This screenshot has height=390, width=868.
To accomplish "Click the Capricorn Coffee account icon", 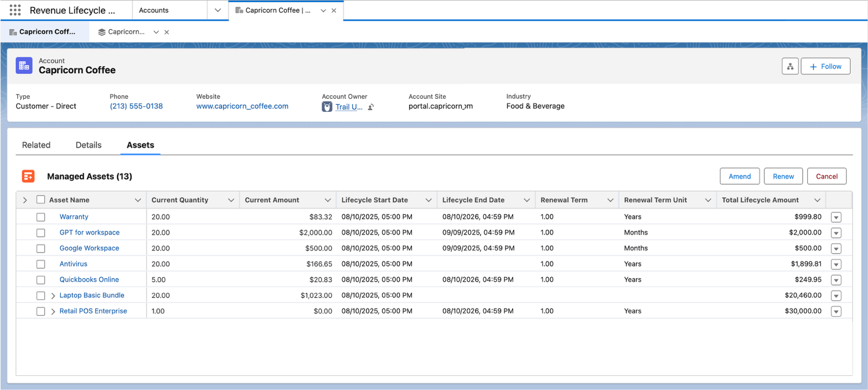I will tap(24, 66).
